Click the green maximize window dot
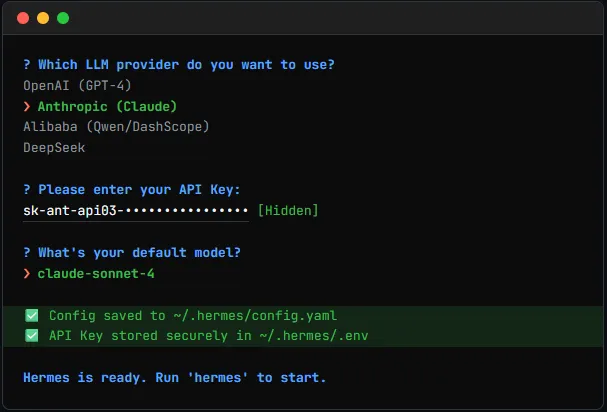 pyautogui.click(x=63, y=18)
